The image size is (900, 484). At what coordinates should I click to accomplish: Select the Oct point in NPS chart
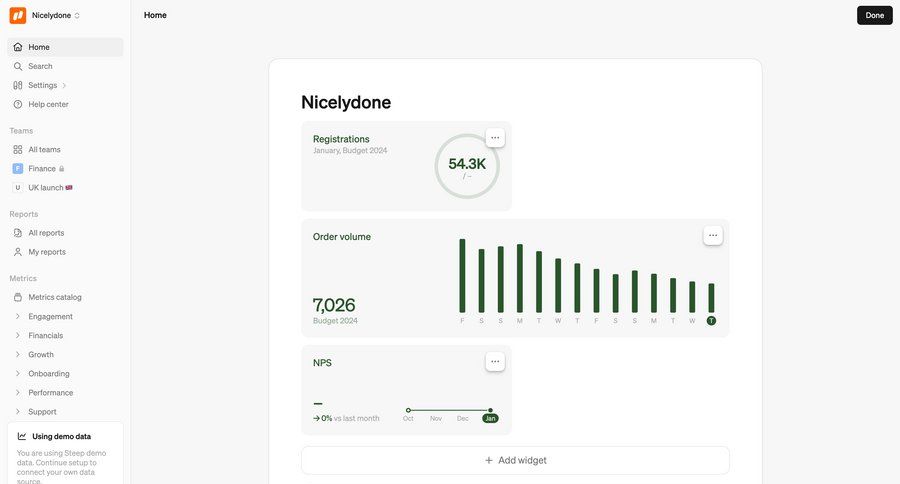pyautogui.click(x=408, y=411)
